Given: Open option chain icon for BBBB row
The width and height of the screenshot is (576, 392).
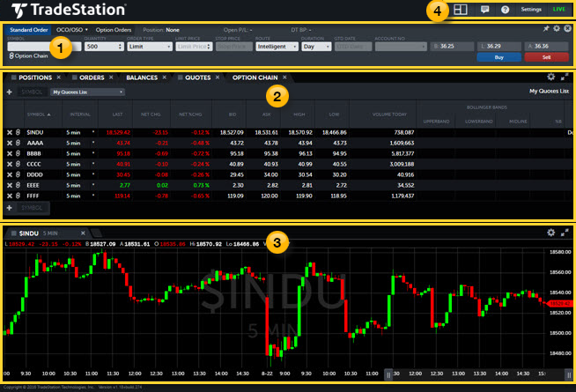Looking at the screenshot, I should [x=18, y=153].
